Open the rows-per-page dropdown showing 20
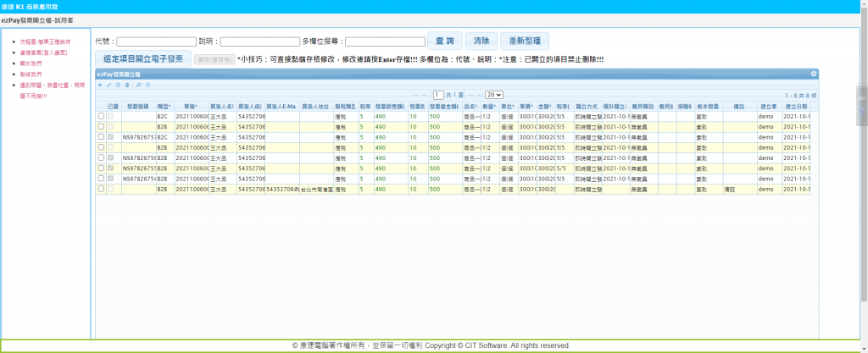The height and width of the screenshot is (353, 868). pyautogui.click(x=494, y=95)
